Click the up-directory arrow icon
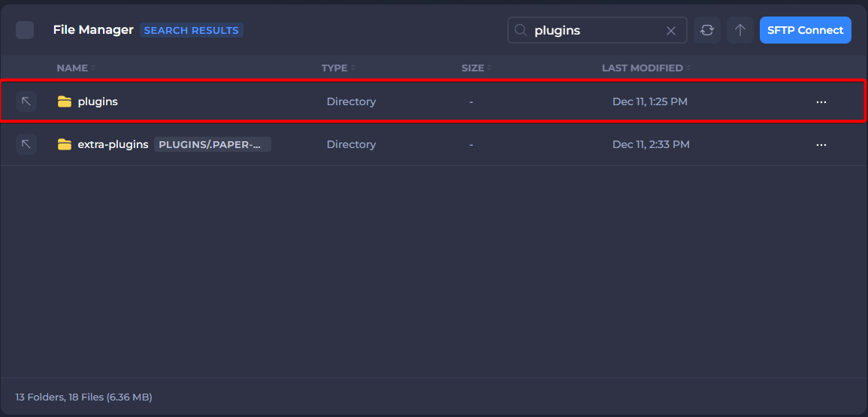This screenshot has width=868, height=417. (x=739, y=30)
